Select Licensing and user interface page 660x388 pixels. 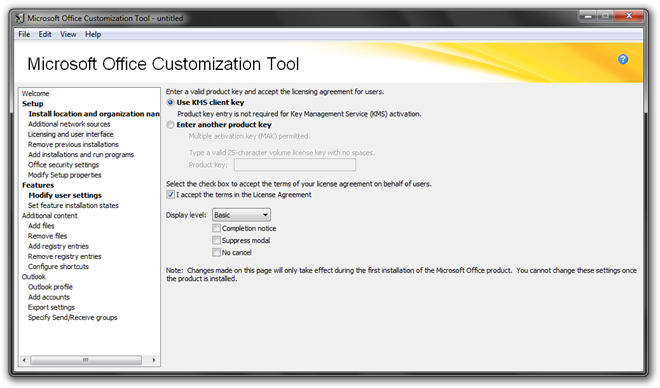click(x=71, y=134)
